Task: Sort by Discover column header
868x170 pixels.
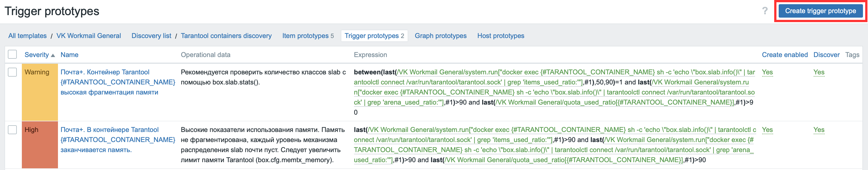Action: point(826,55)
